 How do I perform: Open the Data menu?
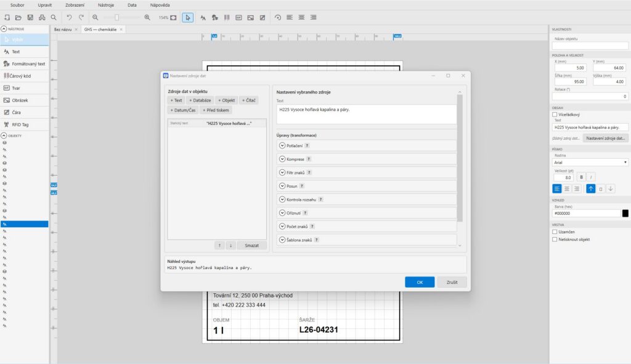(x=132, y=5)
